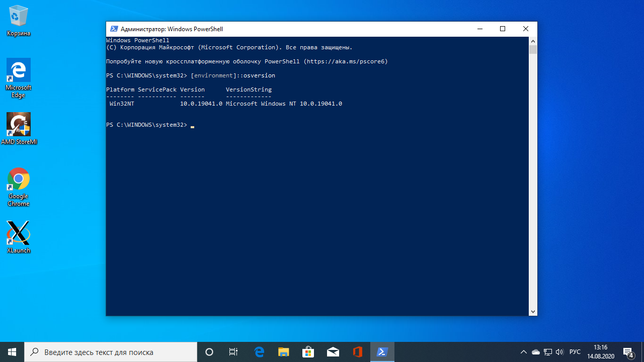
Task: Open the Windows Start menu
Action: click(x=12, y=352)
